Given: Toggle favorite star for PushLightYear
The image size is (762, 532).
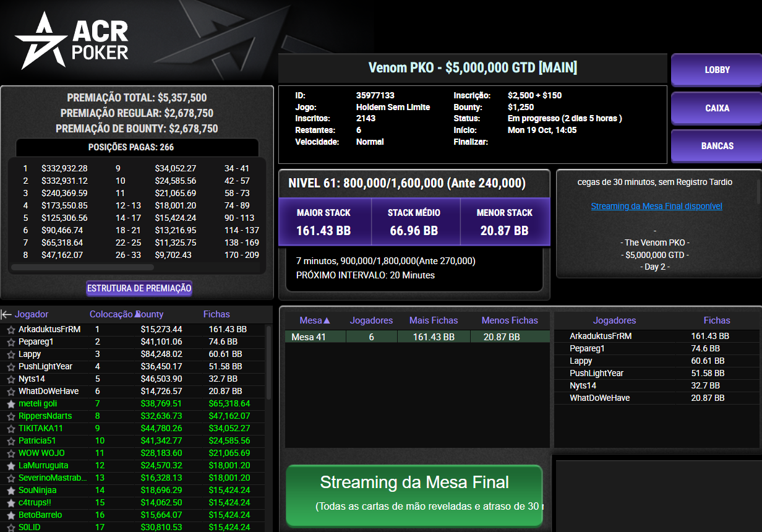Looking at the screenshot, I should (11, 367).
